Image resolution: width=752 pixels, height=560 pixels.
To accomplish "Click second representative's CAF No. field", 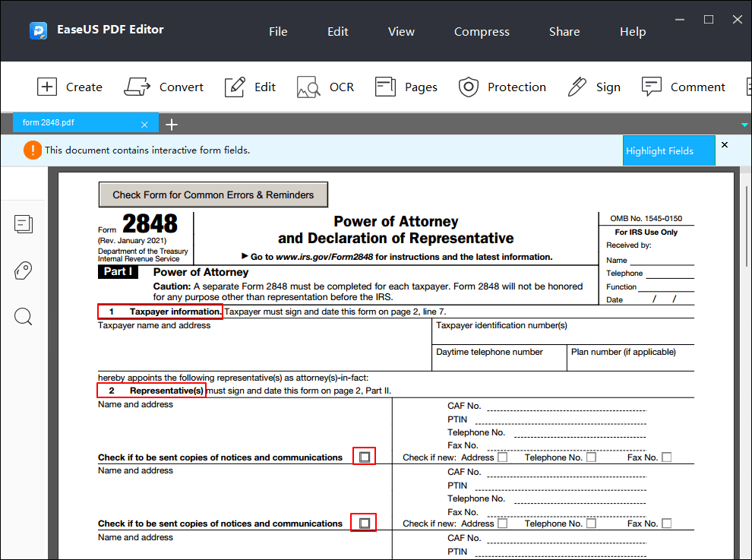I will coord(567,472).
